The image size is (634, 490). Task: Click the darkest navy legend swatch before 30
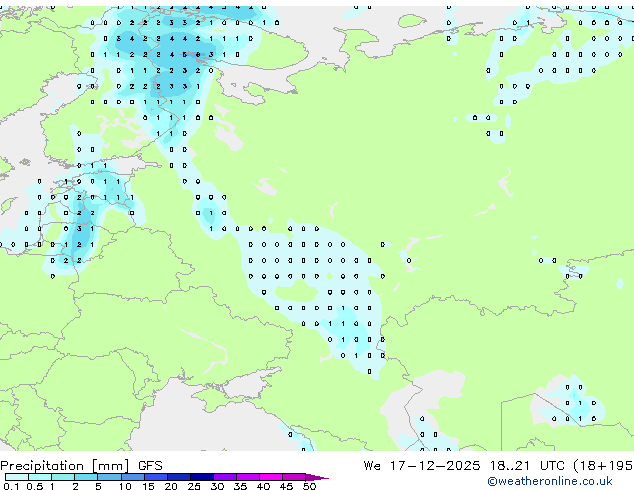[202, 477]
